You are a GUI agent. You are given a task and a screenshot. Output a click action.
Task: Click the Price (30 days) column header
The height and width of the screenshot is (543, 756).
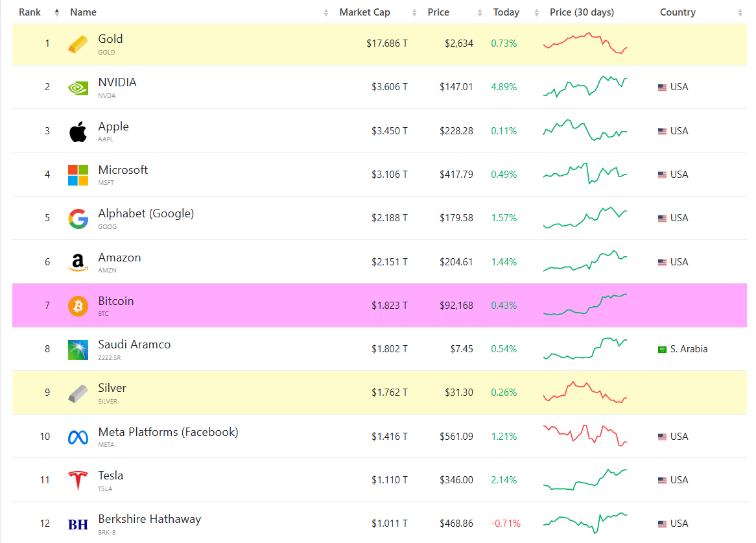point(582,12)
